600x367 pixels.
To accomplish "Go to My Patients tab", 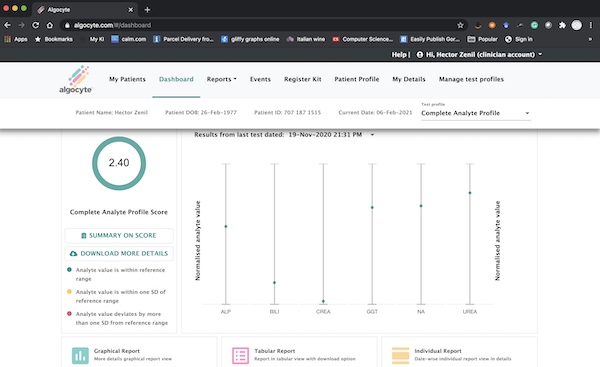I will [127, 79].
